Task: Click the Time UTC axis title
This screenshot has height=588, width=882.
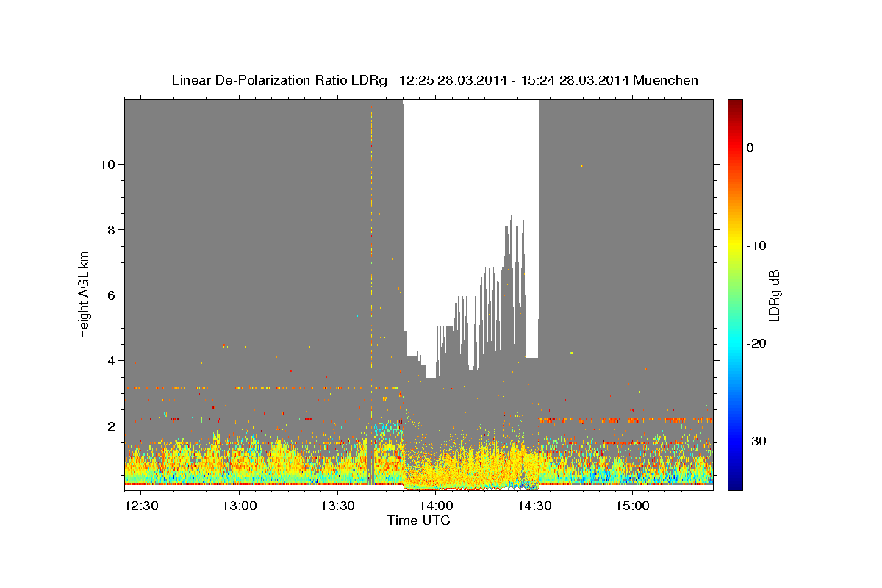Action: tap(418, 520)
